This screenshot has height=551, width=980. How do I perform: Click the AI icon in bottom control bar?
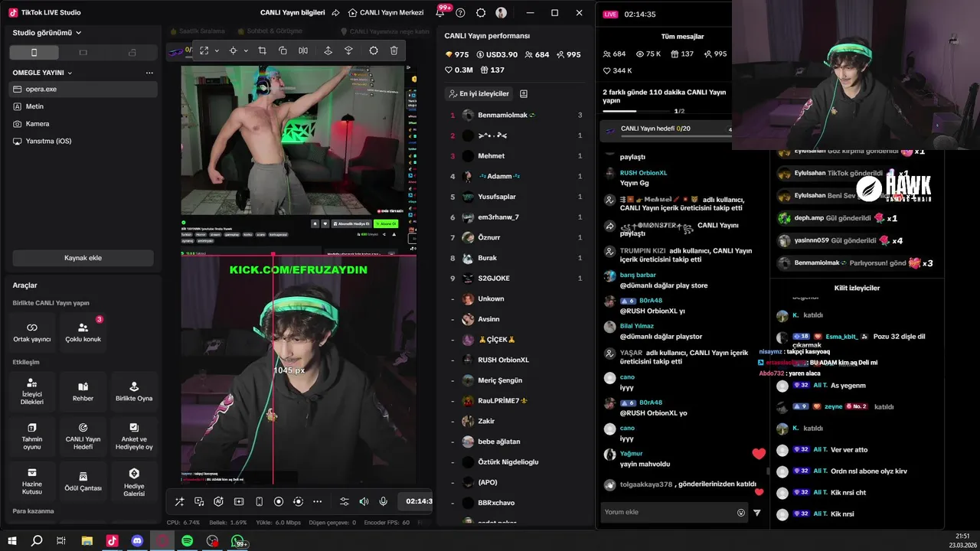pos(219,501)
